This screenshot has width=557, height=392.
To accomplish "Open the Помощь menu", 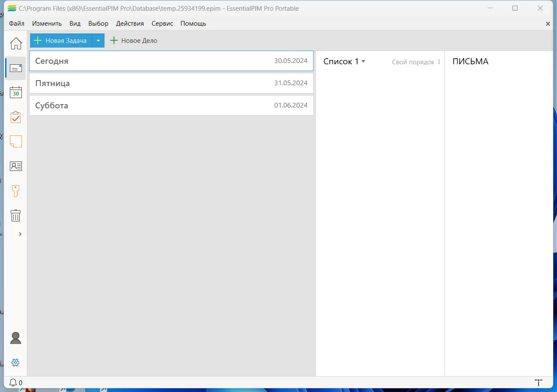I will click(x=193, y=24).
